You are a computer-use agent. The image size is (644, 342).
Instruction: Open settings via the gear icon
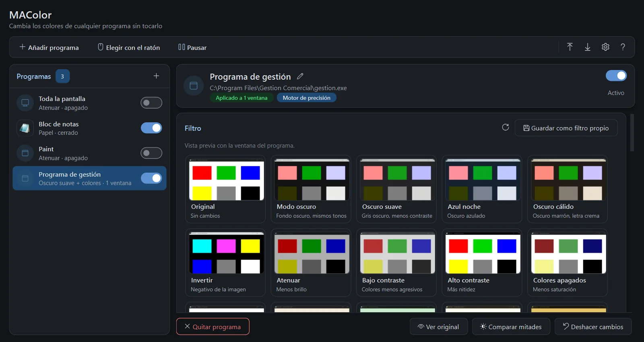coord(605,47)
